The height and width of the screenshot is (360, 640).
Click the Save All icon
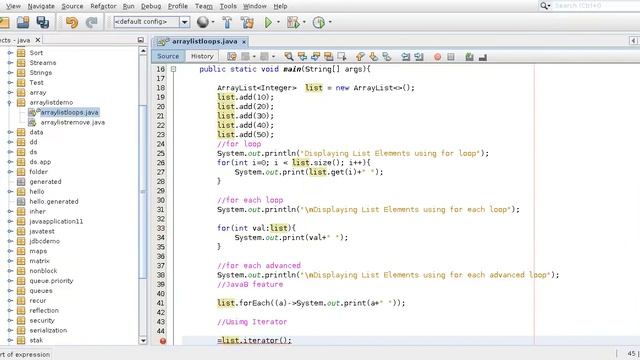pyautogui.click(x=42, y=22)
